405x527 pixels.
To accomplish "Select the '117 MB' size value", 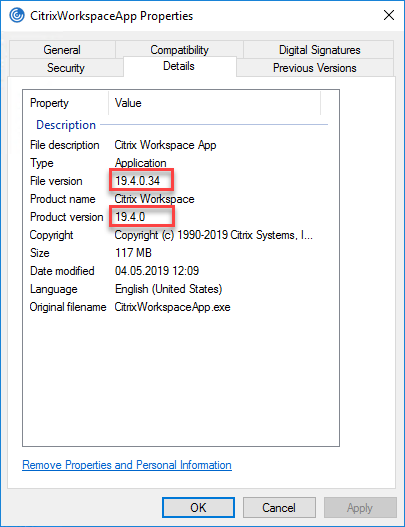I will coord(133,253).
